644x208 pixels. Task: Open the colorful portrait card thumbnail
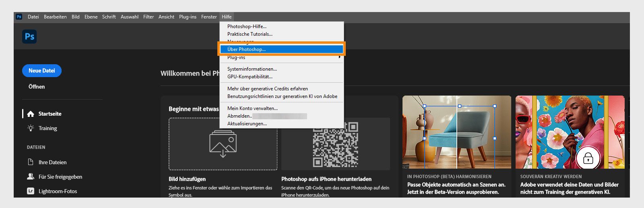click(570, 132)
